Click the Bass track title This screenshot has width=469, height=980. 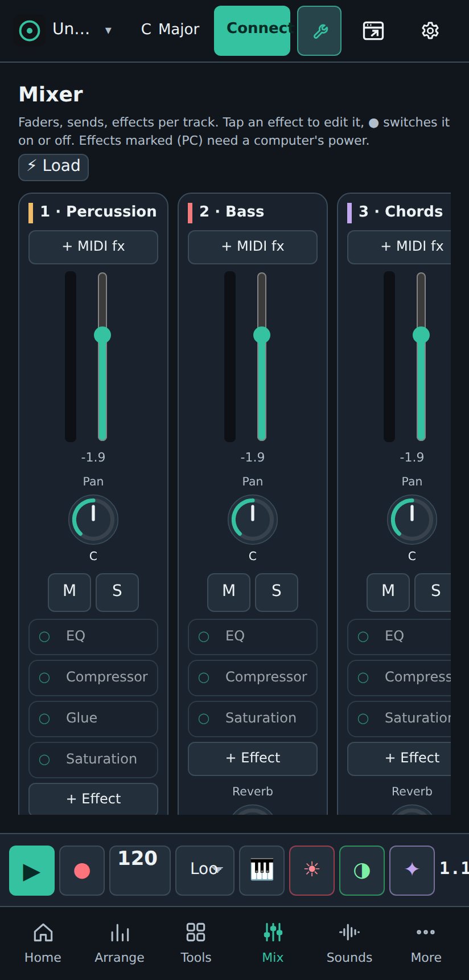click(232, 211)
